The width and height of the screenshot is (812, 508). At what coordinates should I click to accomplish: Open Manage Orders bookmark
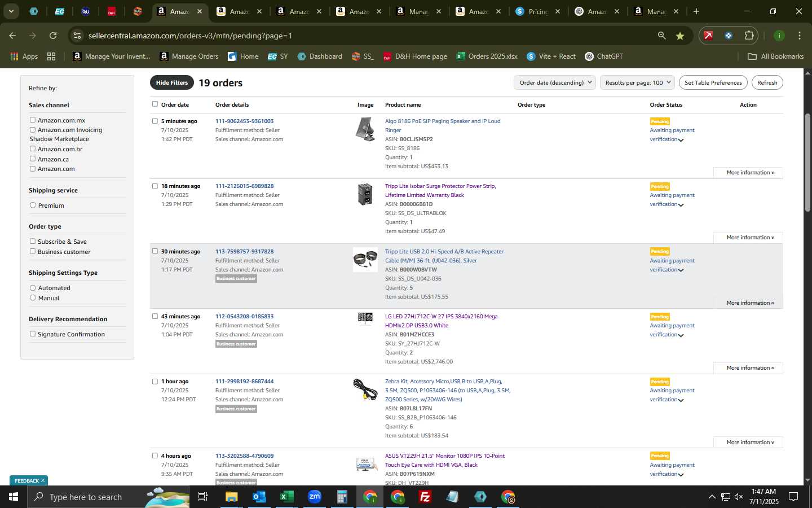coord(189,56)
